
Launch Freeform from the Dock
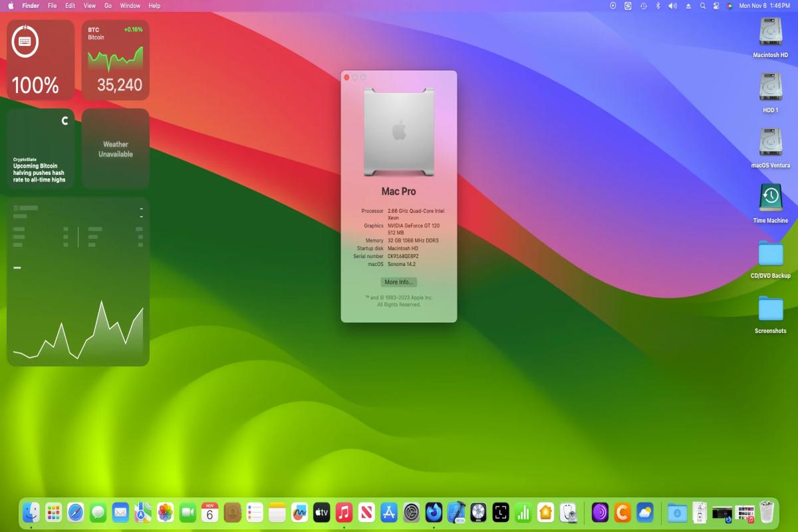pos(299,513)
